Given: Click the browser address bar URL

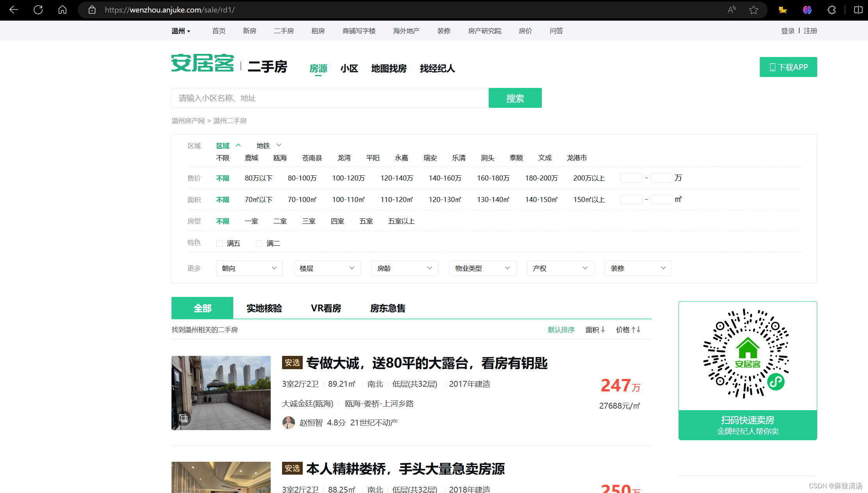Looking at the screenshot, I should click(170, 10).
